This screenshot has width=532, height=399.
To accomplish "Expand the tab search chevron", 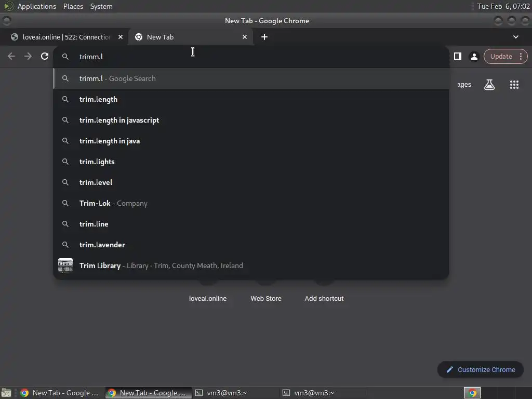I will pos(516,37).
